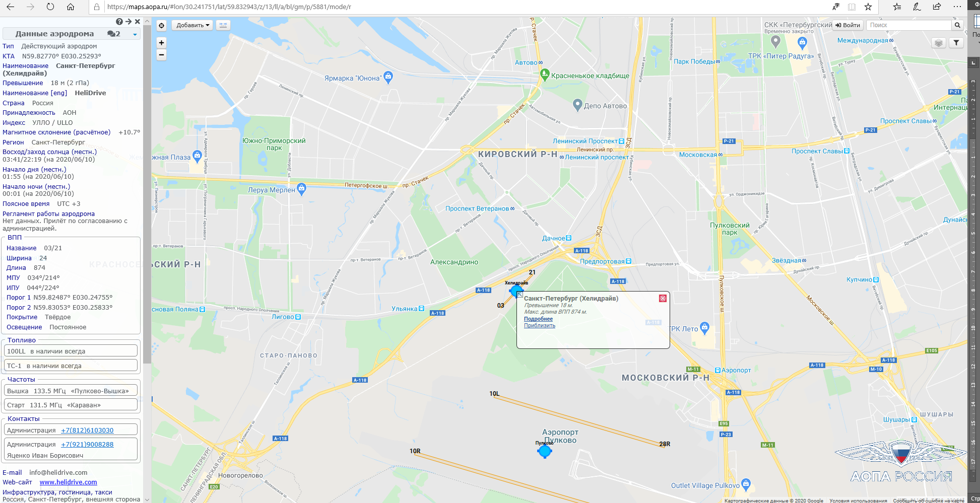980x503 pixels.
Task: Open the comments bubble in airfield header
Action: pos(114,34)
